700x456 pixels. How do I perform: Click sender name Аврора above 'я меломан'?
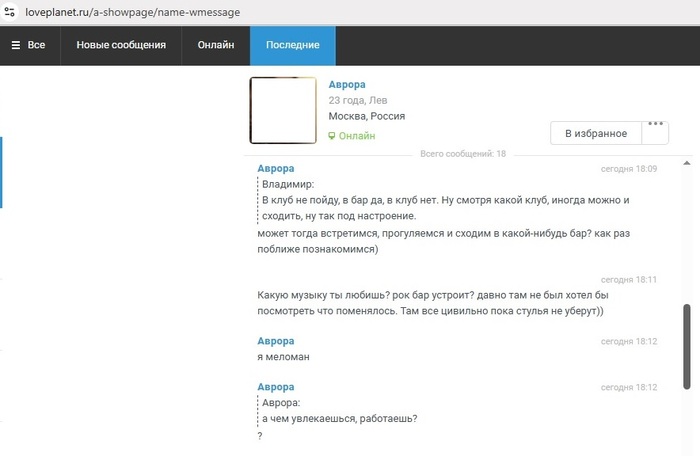276,341
